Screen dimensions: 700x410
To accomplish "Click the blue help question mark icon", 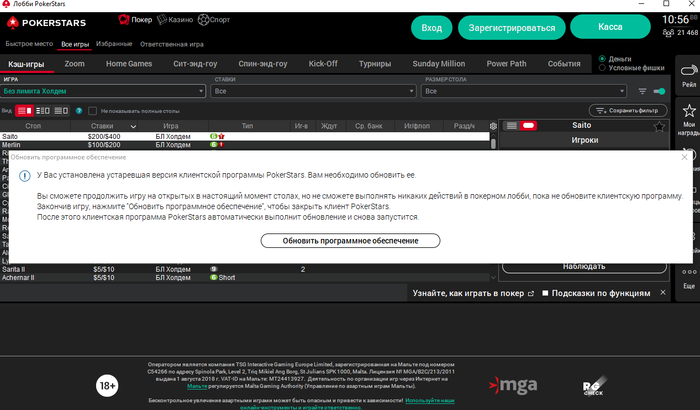I will click(x=79, y=111).
